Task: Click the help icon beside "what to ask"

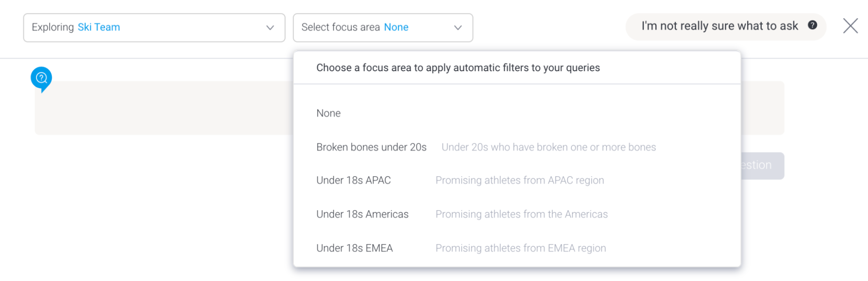Action: click(812, 25)
